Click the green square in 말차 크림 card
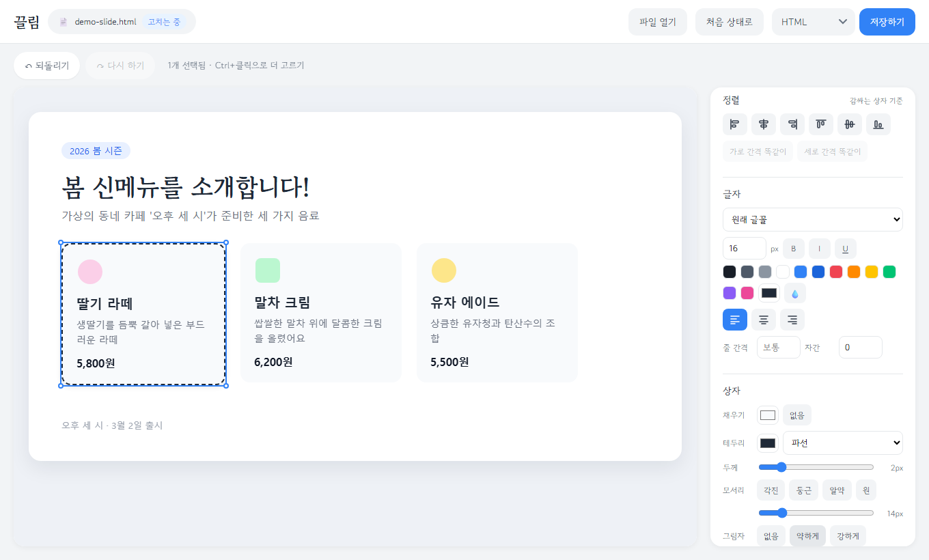Image resolution: width=929 pixels, height=560 pixels. tap(268, 270)
